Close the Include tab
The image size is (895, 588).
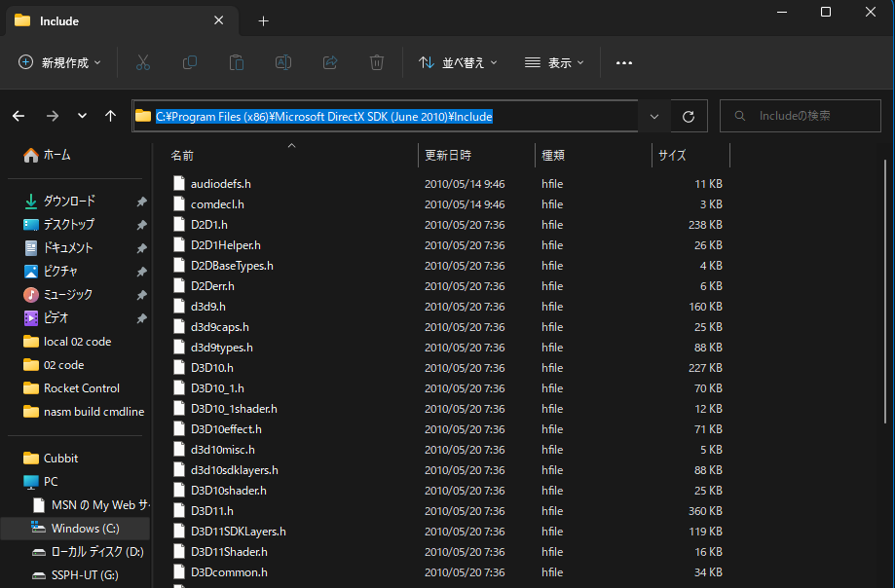coord(218,20)
